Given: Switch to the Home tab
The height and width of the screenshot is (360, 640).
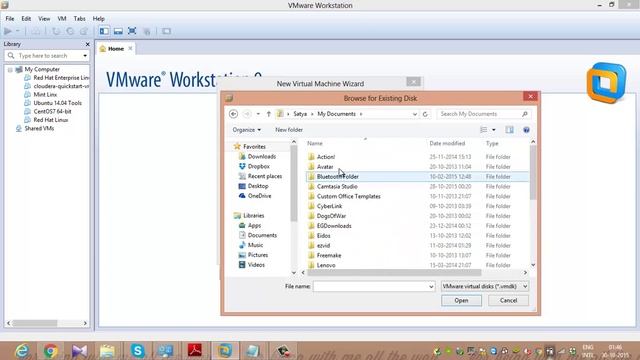Looking at the screenshot, I should pyautogui.click(x=116, y=48).
